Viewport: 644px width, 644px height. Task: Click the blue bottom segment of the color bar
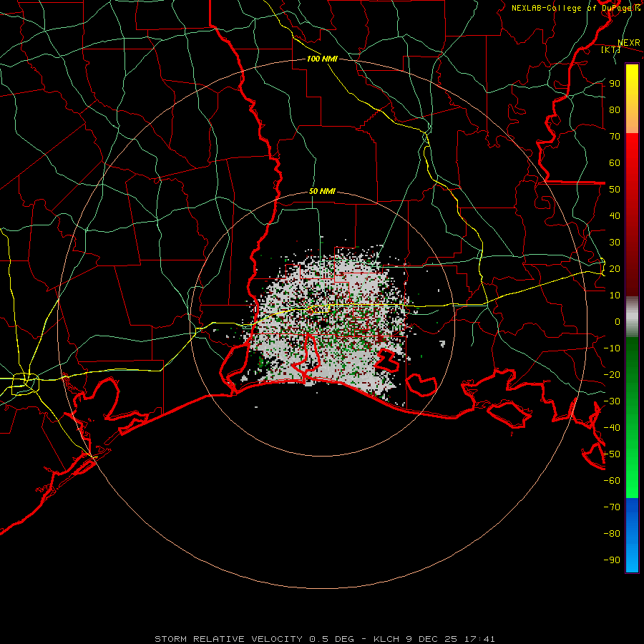point(632,535)
